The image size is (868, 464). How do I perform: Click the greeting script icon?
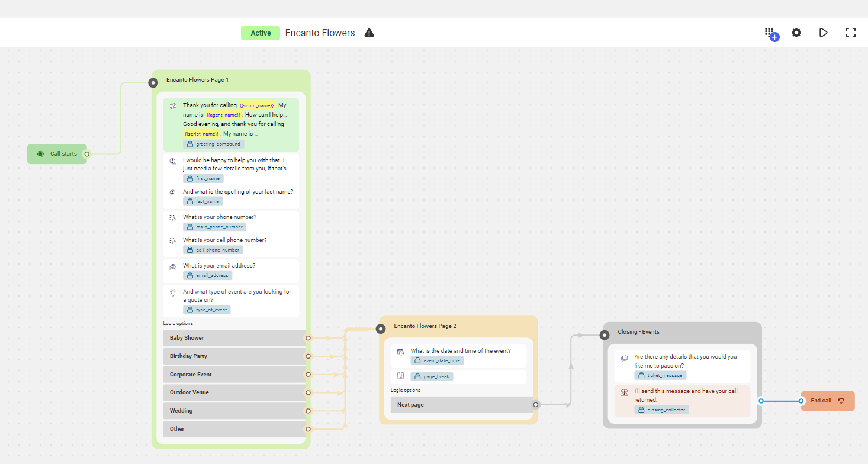tap(173, 106)
